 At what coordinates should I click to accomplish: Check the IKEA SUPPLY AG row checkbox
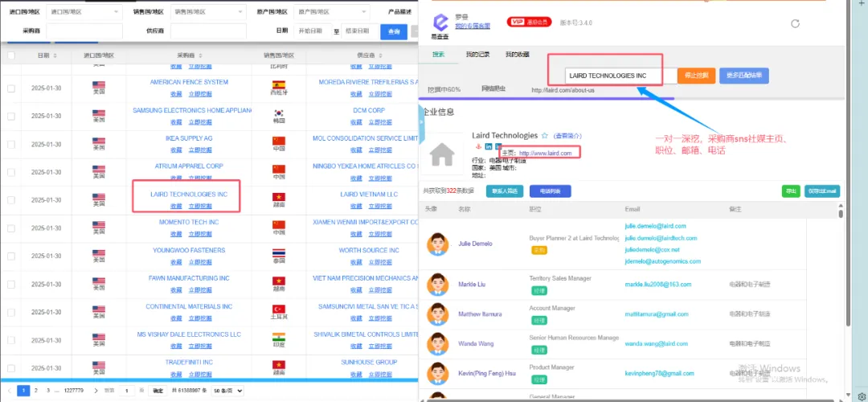click(11, 145)
